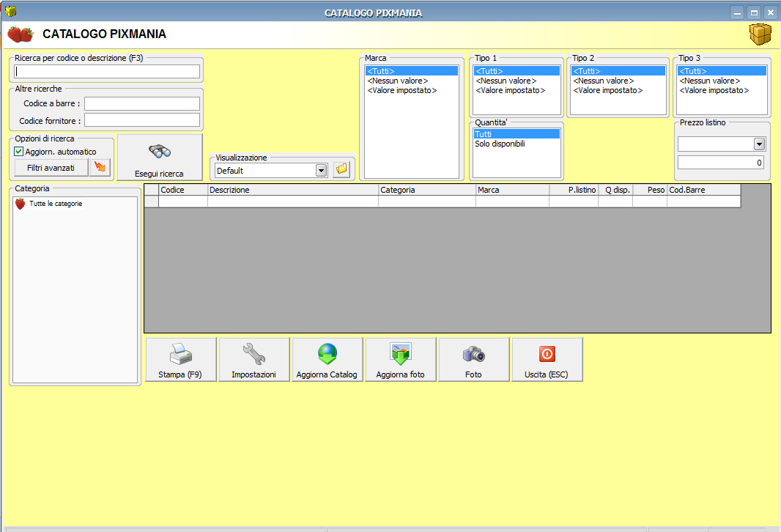Select <Tutti> in the Marca list
Image resolution: width=781 pixels, height=532 pixels.
point(412,71)
